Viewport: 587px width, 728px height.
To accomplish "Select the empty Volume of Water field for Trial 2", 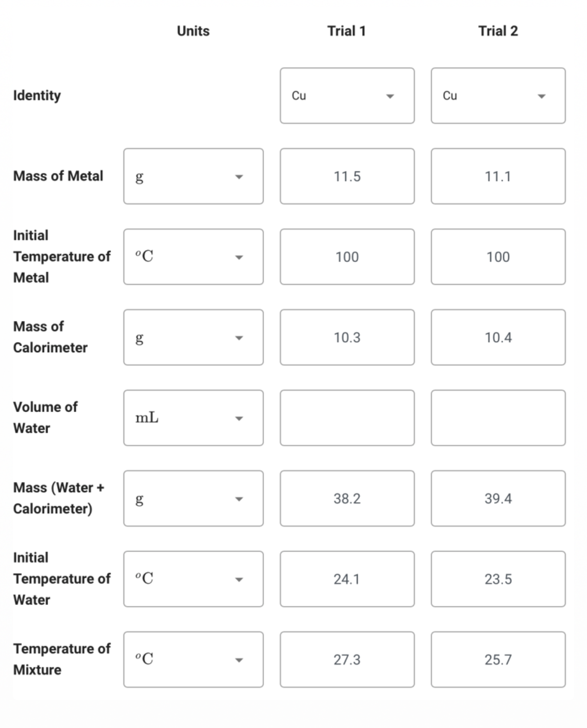I will 497,418.
